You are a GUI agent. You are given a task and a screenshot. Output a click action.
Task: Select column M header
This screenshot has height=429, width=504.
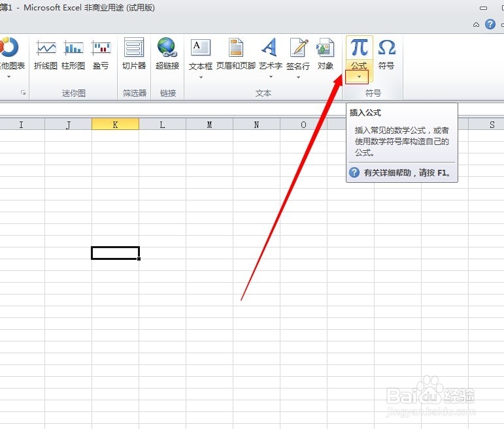tap(209, 125)
